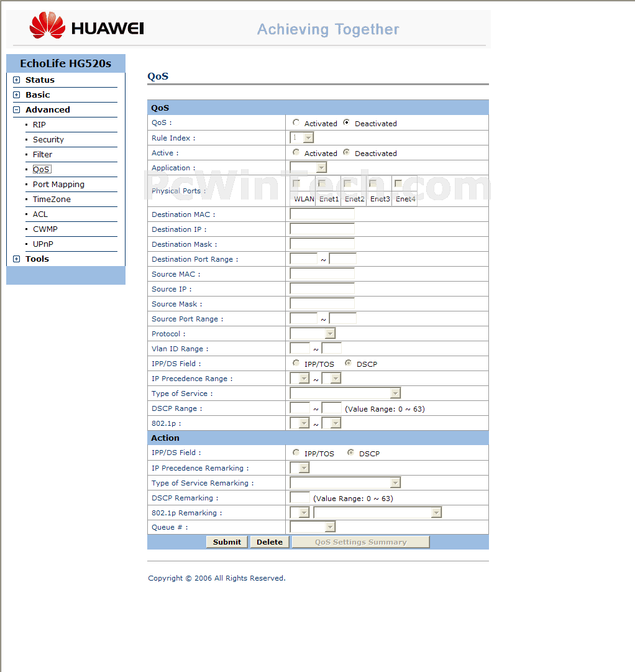Image resolution: width=635 pixels, height=672 pixels.
Task: Click the Destination Port Range end field
Action: (x=343, y=259)
